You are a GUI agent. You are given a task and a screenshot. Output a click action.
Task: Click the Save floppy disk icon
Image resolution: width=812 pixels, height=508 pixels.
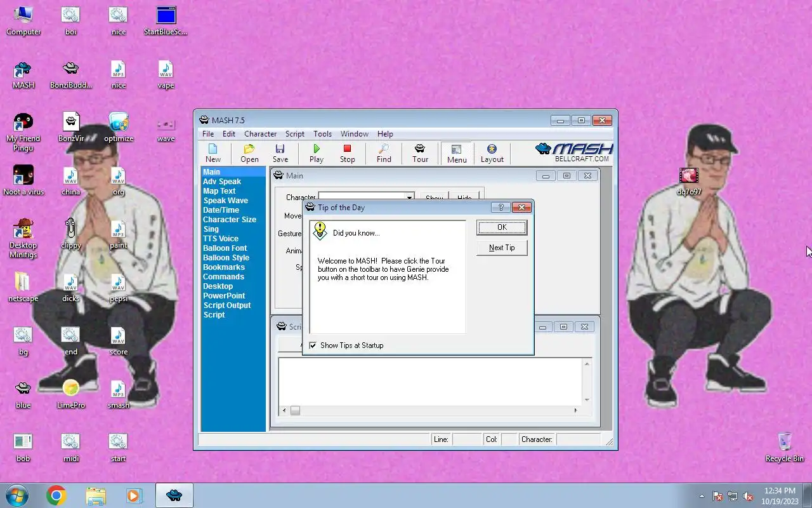pyautogui.click(x=280, y=153)
